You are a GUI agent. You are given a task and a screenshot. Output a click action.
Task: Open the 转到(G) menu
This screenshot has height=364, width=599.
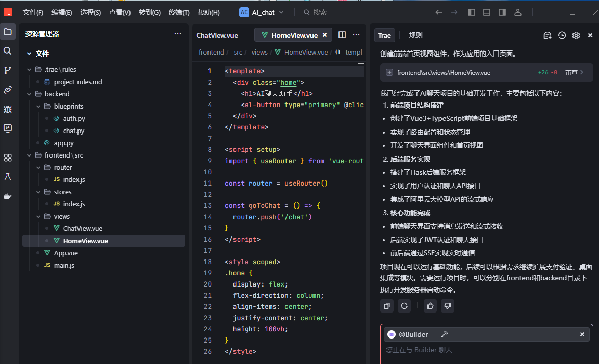coord(149,12)
